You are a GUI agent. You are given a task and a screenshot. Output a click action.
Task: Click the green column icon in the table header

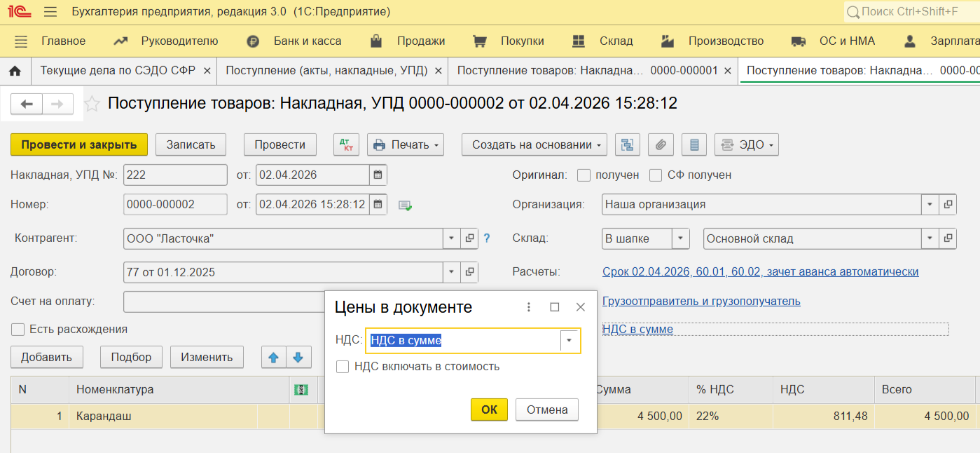click(300, 389)
